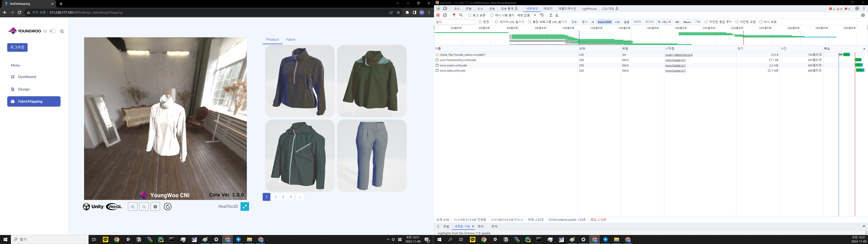
Task: Toggle the light/dark mode switch
Action: click(53, 31)
